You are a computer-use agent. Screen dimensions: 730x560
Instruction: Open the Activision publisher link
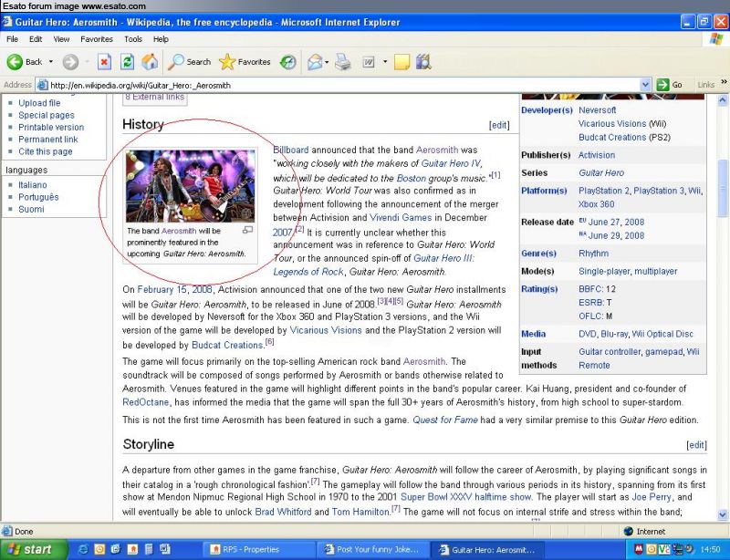[x=597, y=155]
